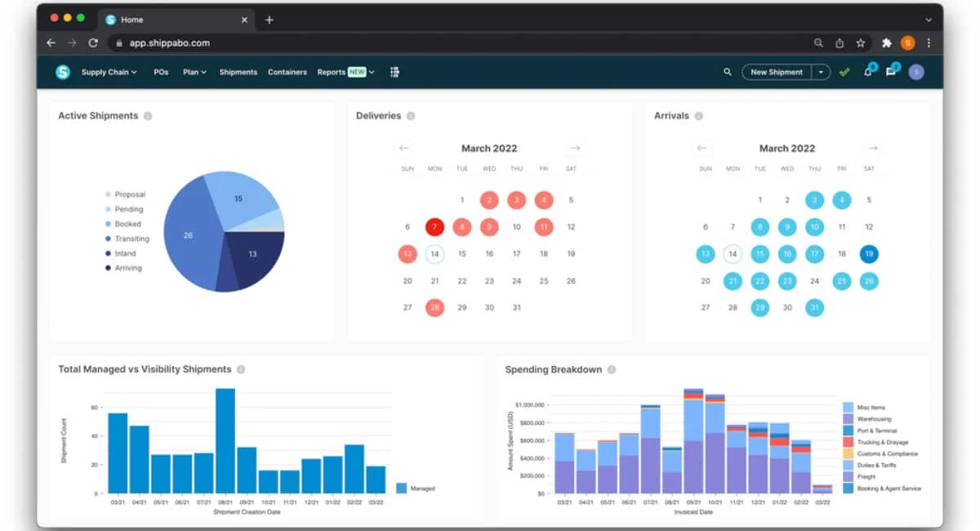
Task: Click the Arrivals info icon
Action: 698,116
